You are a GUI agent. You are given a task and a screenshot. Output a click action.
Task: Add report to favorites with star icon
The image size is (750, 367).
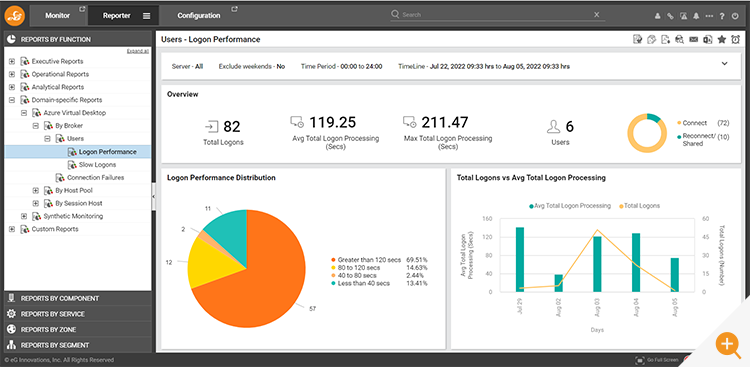pos(722,40)
